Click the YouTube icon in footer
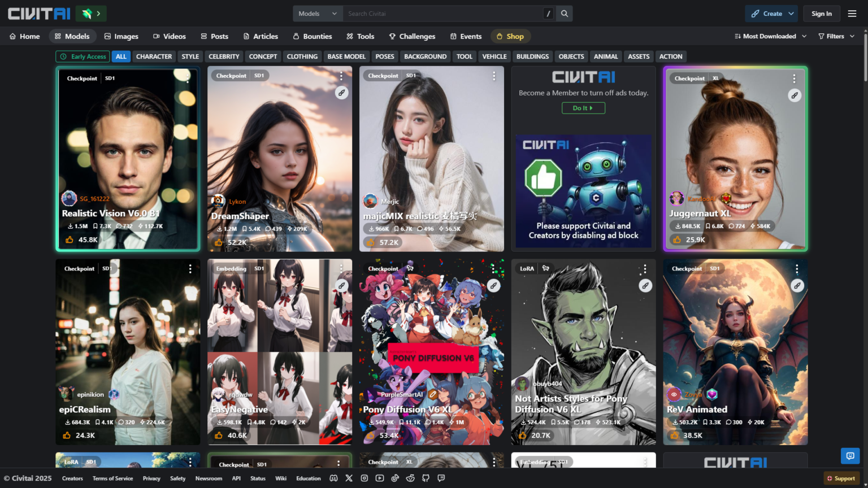 pos(380,478)
